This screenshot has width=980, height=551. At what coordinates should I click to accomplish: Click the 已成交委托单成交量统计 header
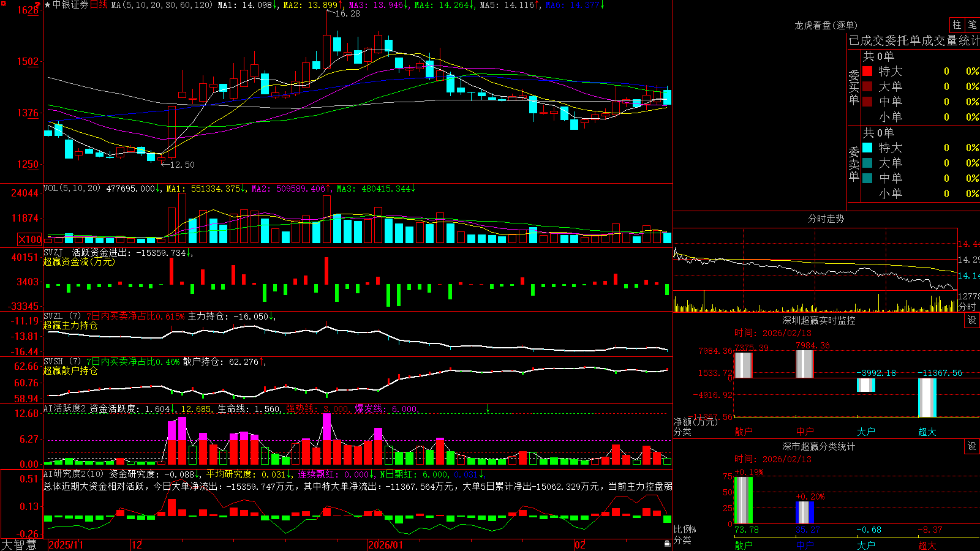[x=914, y=40]
